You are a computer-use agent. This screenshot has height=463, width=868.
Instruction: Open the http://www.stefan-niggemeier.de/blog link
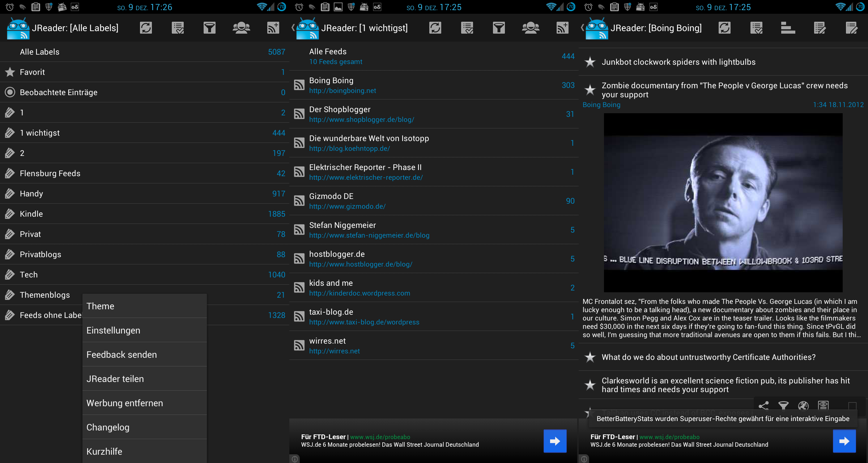369,235
